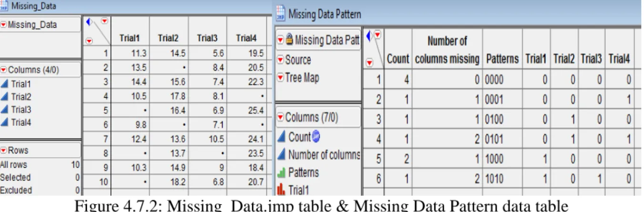Open columns red triangle in Pattern grid corner

coord(377,34)
